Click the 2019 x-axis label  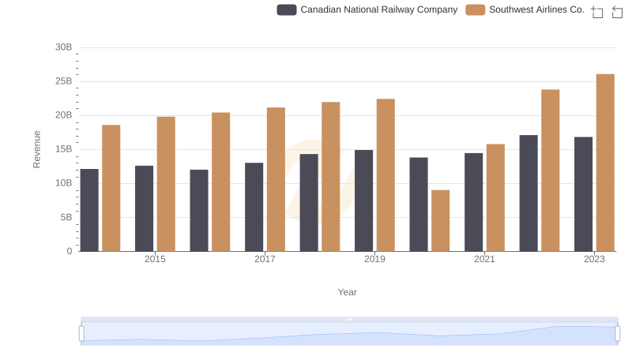point(374,259)
